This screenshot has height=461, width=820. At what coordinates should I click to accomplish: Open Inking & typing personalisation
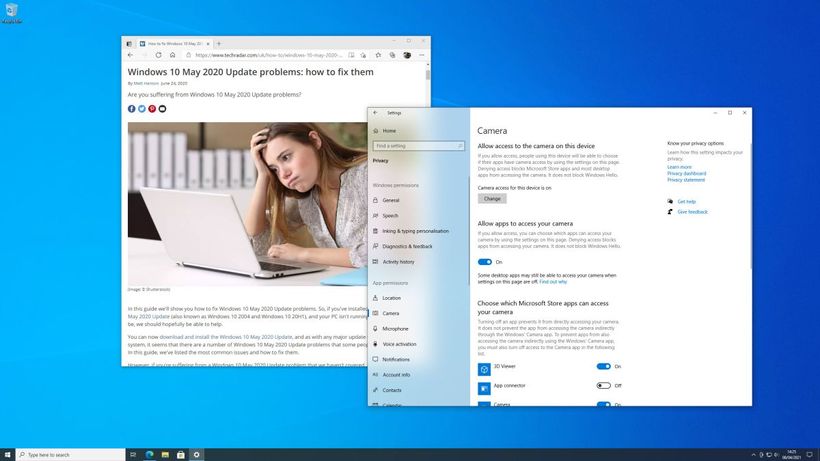click(415, 231)
